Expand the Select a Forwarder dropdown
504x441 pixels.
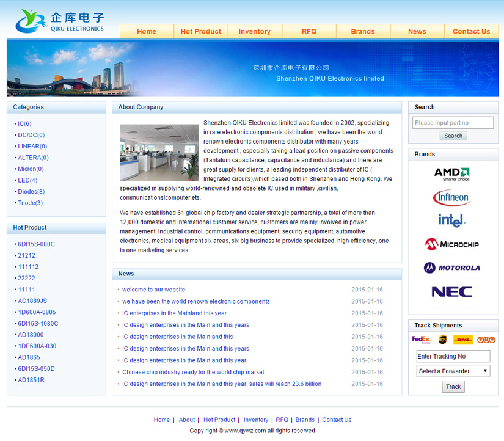point(453,371)
